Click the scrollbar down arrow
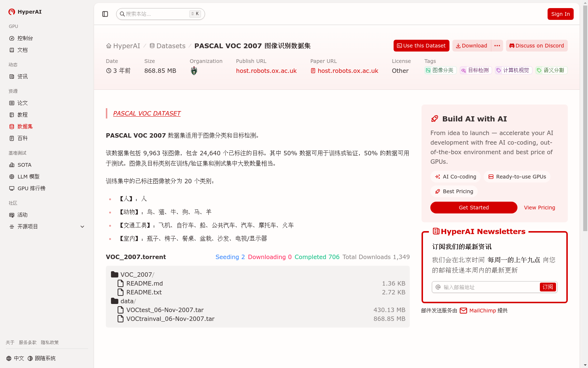 click(585, 365)
